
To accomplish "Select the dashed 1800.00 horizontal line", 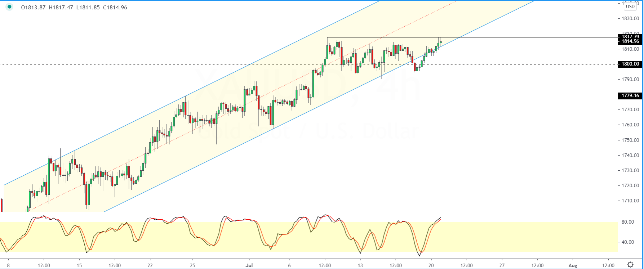I will (x=309, y=64).
